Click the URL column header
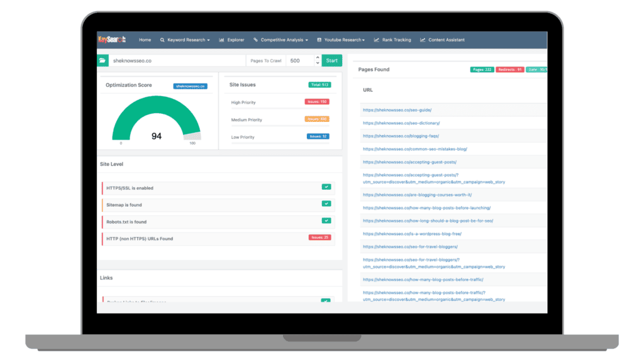The width and height of the screenshot is (644, 362). click(367, 90)
